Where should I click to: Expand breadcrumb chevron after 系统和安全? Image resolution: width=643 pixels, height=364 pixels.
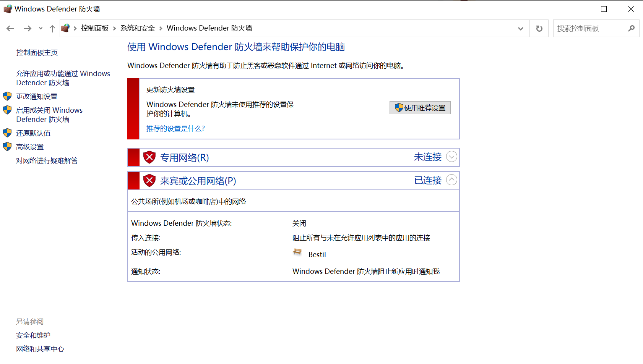click(x=161, y=28)
